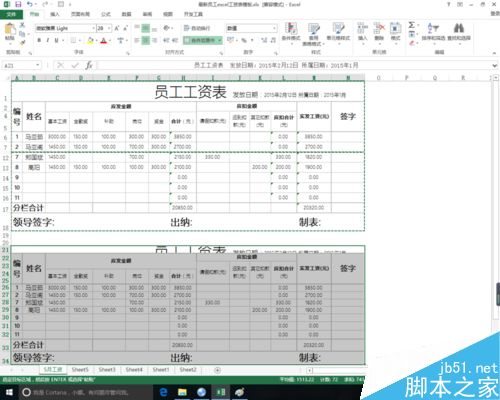Click Format as Table icon
Screen dimensions: 500x400
(314, 29)
